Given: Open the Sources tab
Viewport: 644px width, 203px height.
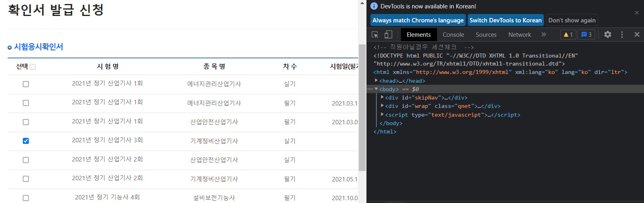Looking at the screenshot, I should pyautogui.click(x=486, y=35).
